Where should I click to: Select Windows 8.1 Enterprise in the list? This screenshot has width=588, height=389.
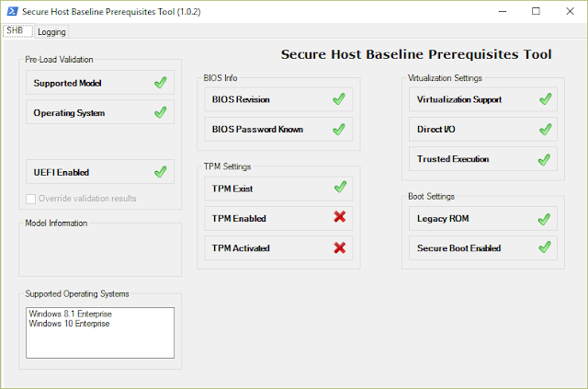[x=69, y=314]
